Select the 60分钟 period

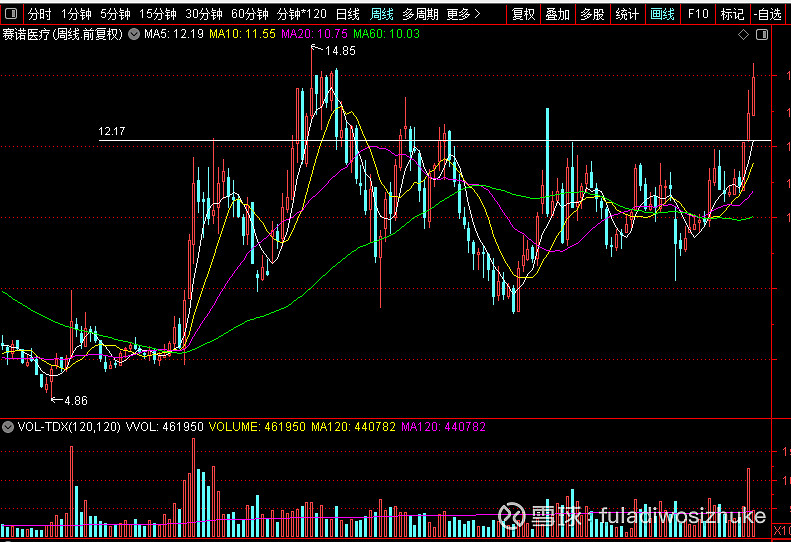click(x=250, y=14)
